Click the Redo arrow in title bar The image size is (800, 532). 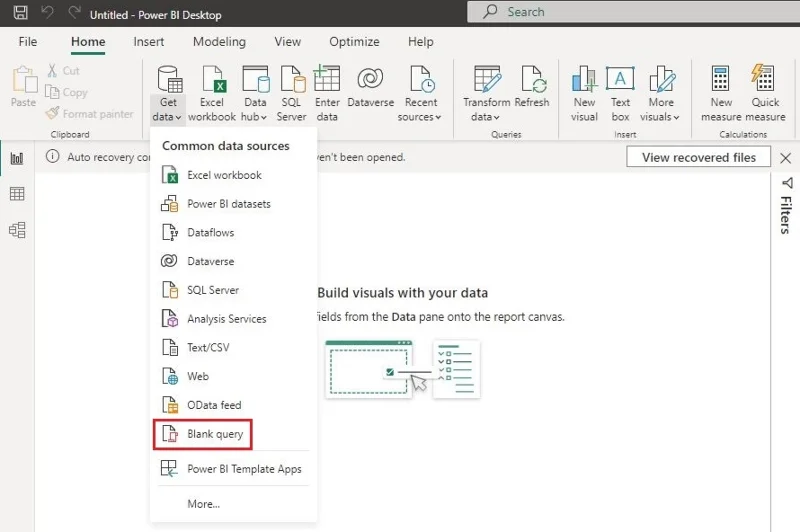pos(74,12)
